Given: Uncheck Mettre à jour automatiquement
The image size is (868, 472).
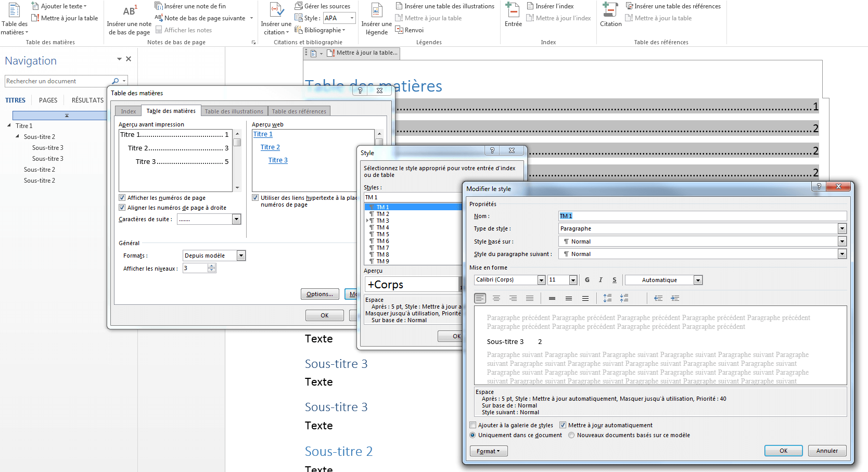Looking at the screenshot, I should 563,425.
